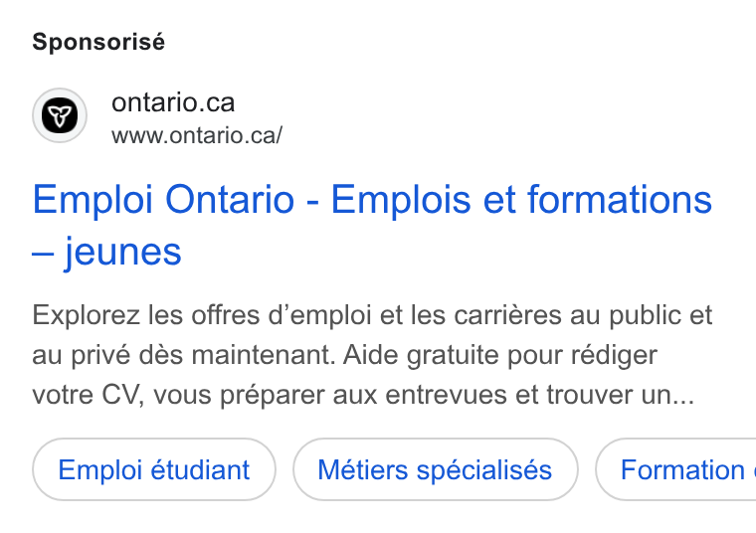756x533 pixels.
Task: Choose the skilled trades sitelink chip
Action: tap(435, 469)
